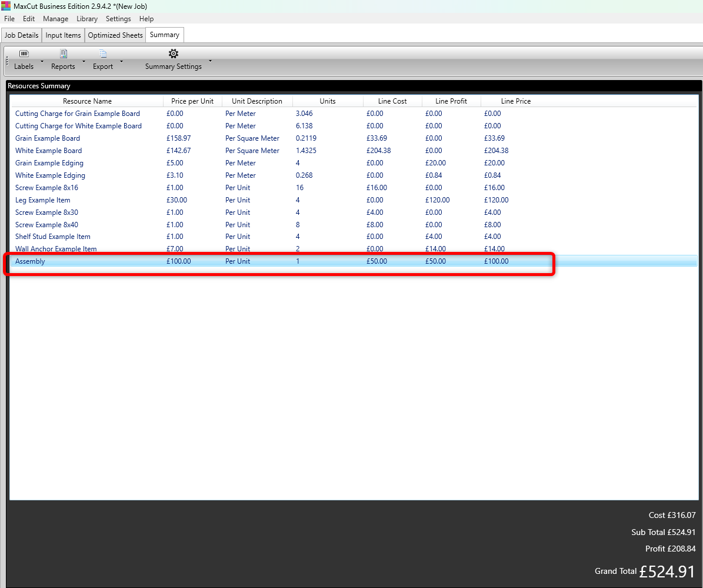The width and height of the screenshot is (703, 588).
Task: Click the Export toolbar icon
Action: 103,54
